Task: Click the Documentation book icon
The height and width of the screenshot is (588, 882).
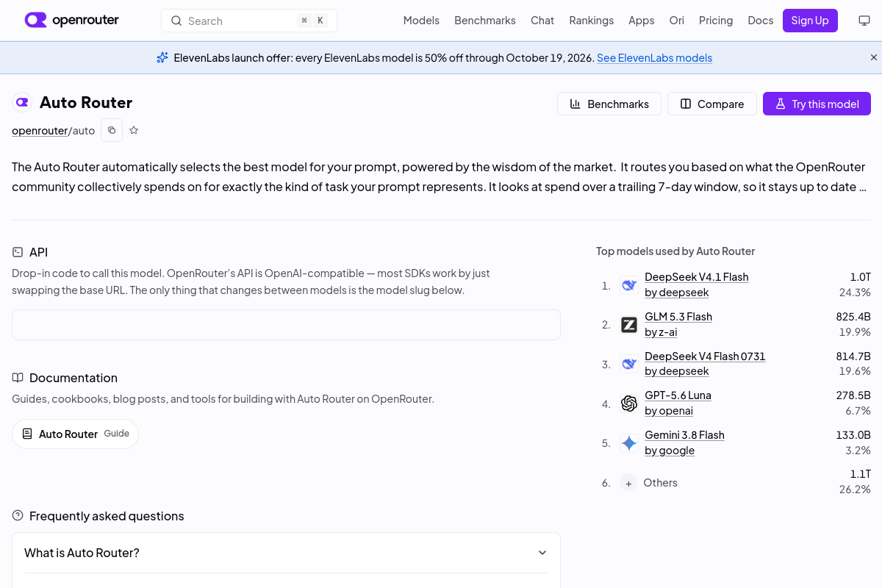Action: (x=18, y=378)
